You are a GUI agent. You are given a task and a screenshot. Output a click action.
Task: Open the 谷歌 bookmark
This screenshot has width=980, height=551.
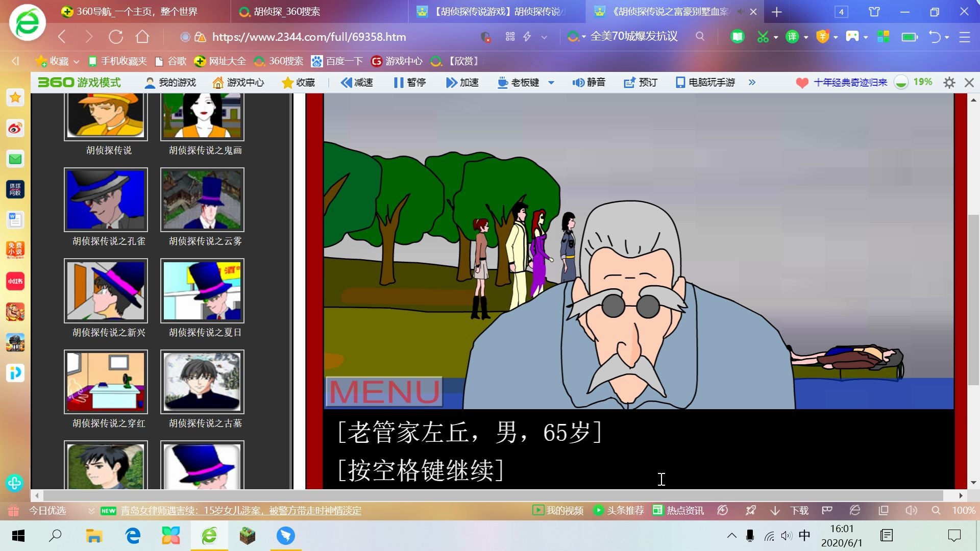pyautogui.click(x=171, y=61)
